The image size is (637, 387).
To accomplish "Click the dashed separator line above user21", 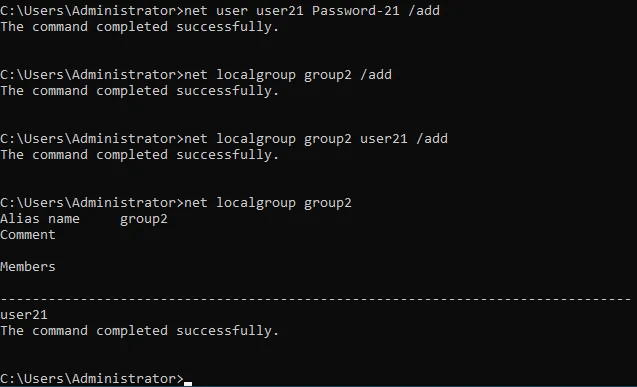I will coord(316,299).
